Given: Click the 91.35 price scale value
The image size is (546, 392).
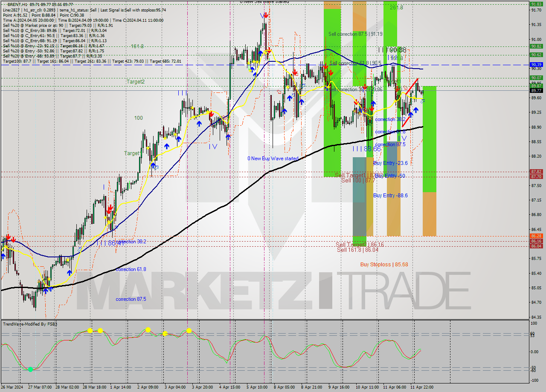Looking at the screenshot, I should pos(536,25).
